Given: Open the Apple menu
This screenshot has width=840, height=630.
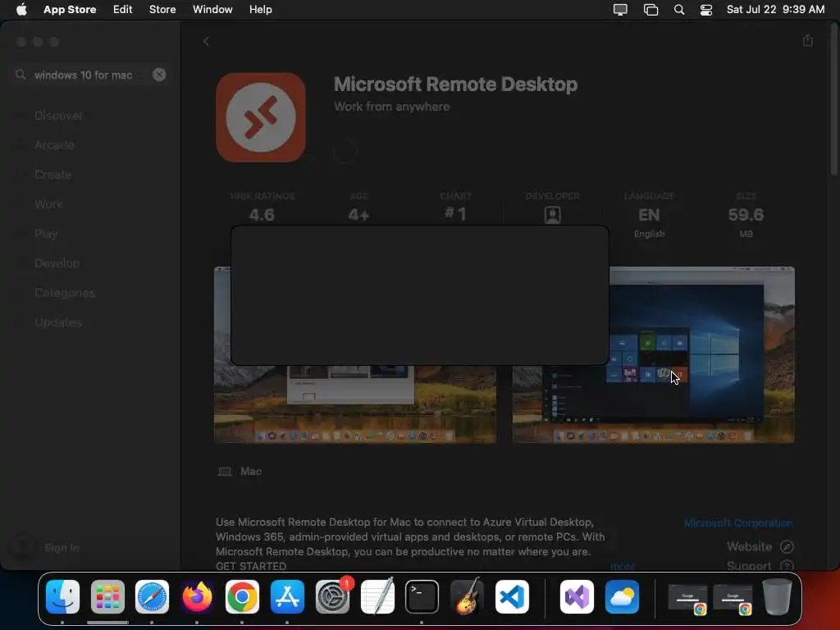Looking at the screenshot, I should tap(21, 9).
